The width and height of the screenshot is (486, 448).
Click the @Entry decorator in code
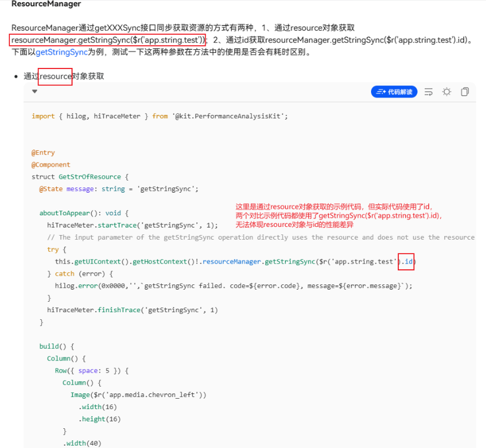[43, 153]
